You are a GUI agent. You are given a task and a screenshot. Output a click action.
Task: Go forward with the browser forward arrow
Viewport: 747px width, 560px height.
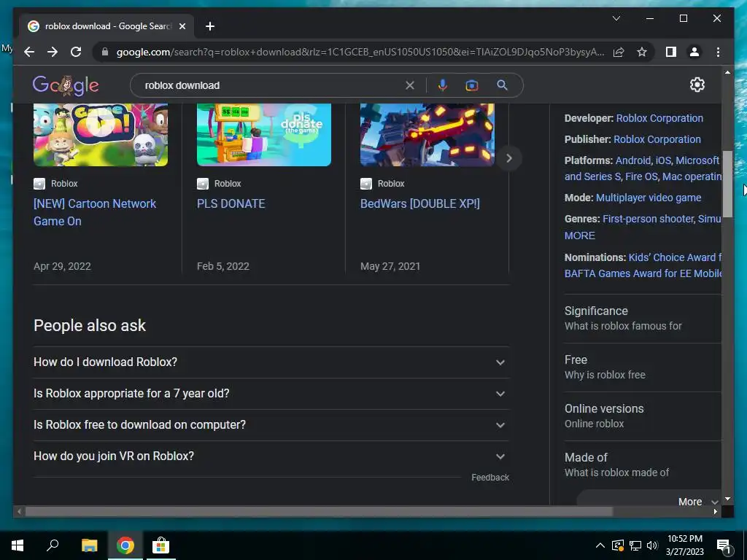point(53,52)
